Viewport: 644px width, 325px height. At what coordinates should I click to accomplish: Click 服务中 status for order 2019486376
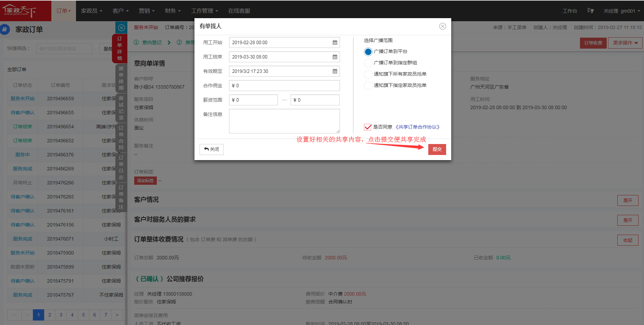point(23,155)
